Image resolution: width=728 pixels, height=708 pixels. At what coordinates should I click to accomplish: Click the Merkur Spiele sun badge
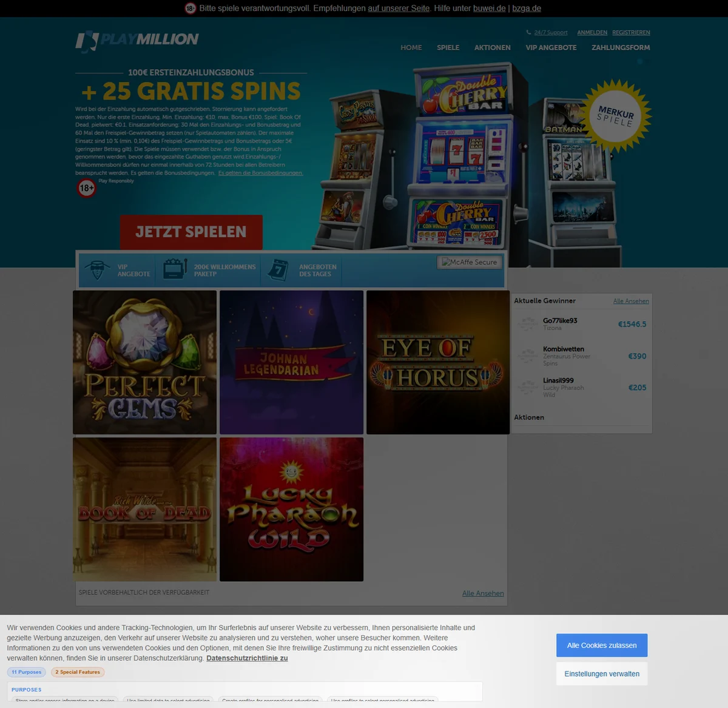point(615,116)
